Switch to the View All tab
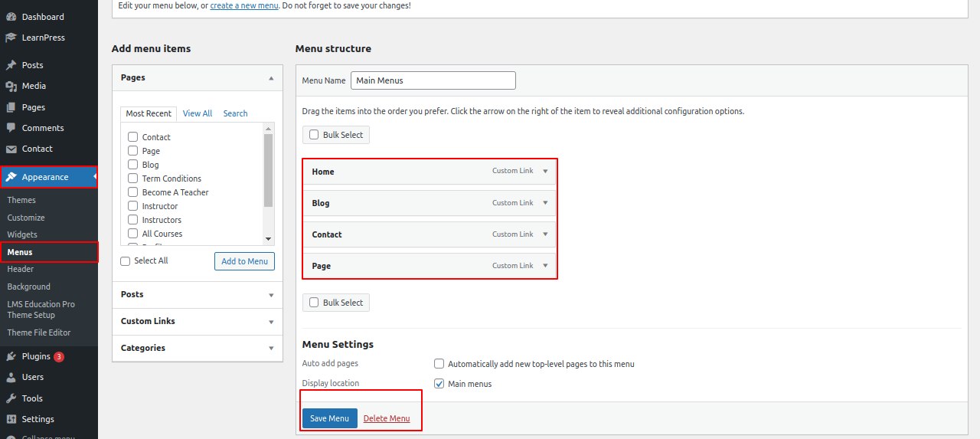The image size is (980, 439). pos(198,113)
